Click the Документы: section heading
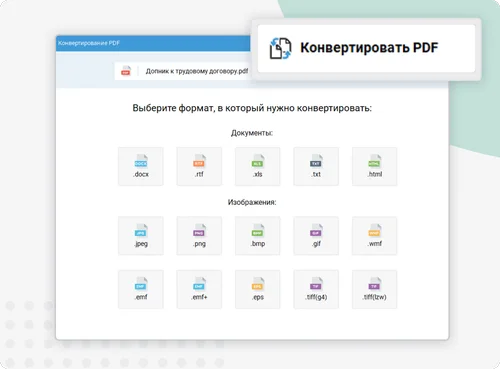Image resolution: width=500 pixels, height=369 pixels. [x=252, y=133]
